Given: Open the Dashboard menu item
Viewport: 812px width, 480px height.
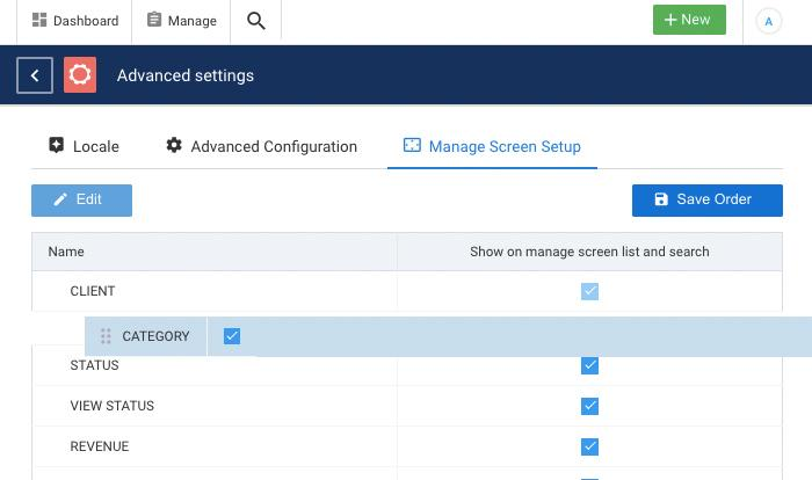Looking at the screenshot, I should click(75, 21).
